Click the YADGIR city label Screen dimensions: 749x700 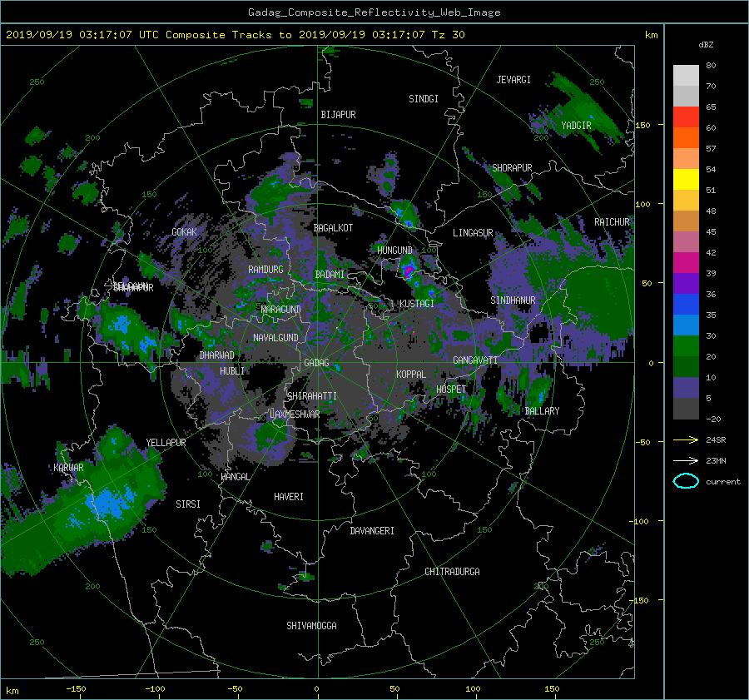click(x=576, y=126)
